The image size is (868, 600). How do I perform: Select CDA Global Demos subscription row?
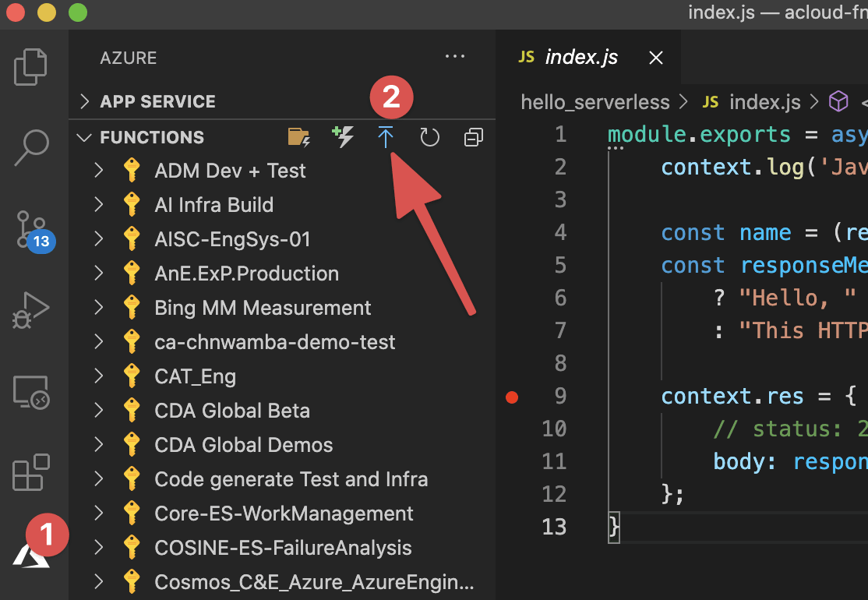click(282, 445)
